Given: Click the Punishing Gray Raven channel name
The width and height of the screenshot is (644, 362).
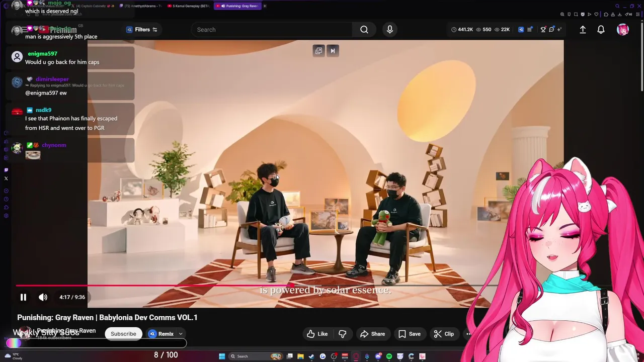Looking at the screenshot, I should [66, 330].
